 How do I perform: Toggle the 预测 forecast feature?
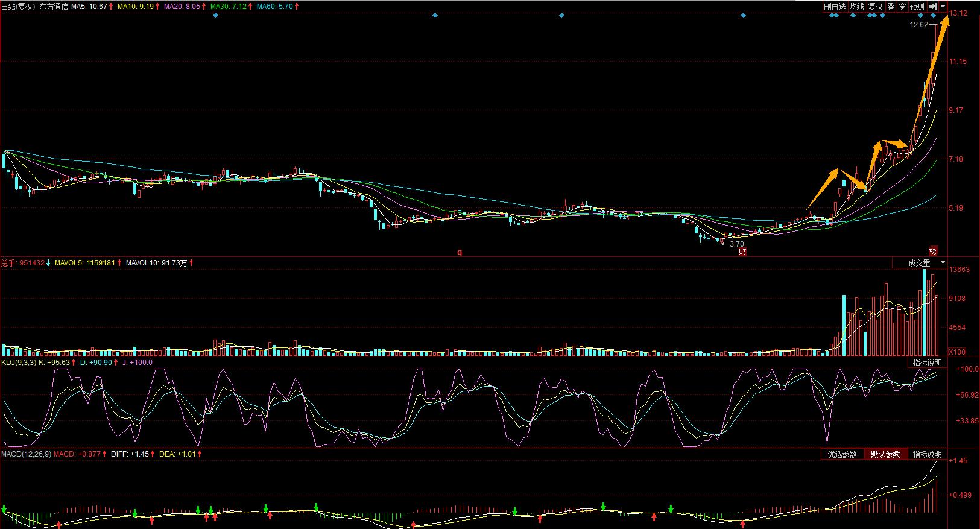point(917,7)
